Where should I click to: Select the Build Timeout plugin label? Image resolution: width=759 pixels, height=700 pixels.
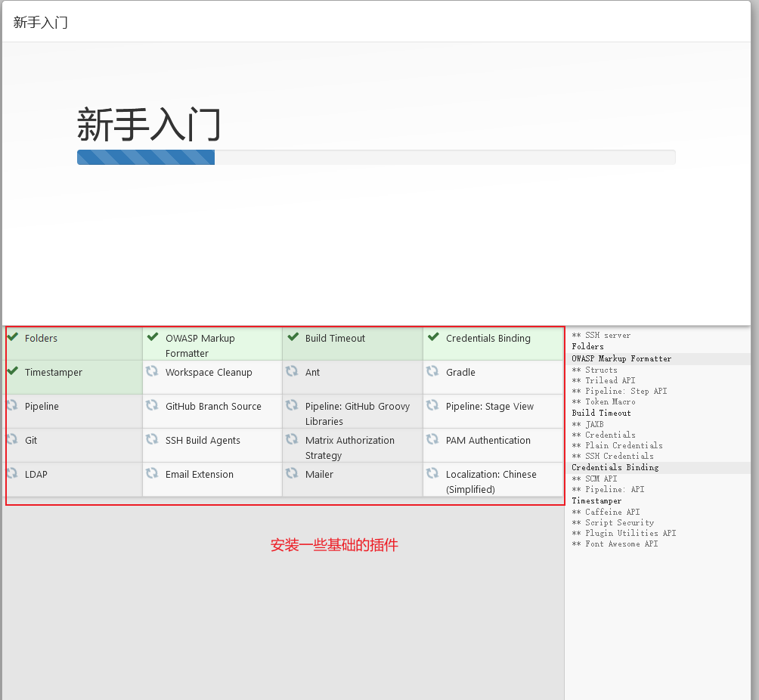tap(335, 339)
